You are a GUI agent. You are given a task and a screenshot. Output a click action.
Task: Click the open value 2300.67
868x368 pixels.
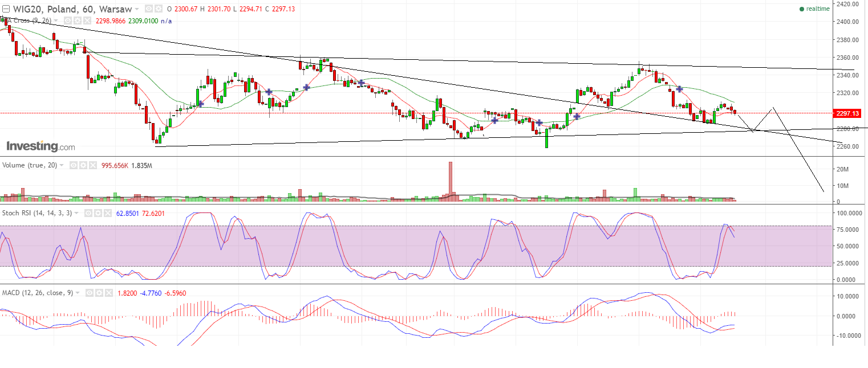click(x=186, y=9)
